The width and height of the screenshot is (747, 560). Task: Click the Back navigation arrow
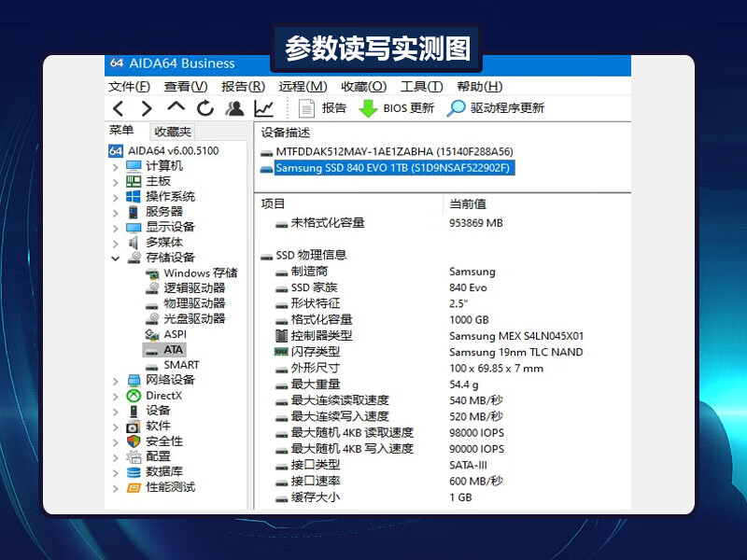tap(119, 108)
